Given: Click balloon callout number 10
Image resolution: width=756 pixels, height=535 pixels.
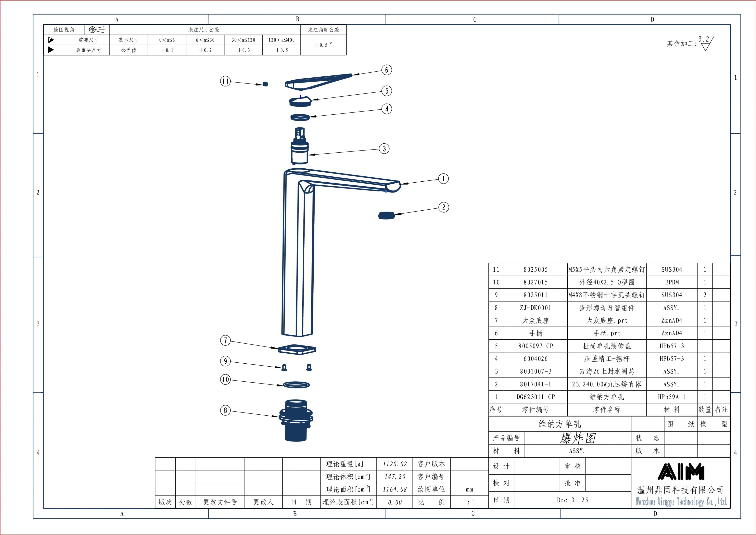Looking at the screenshot, I should click(x=225, y=380).
